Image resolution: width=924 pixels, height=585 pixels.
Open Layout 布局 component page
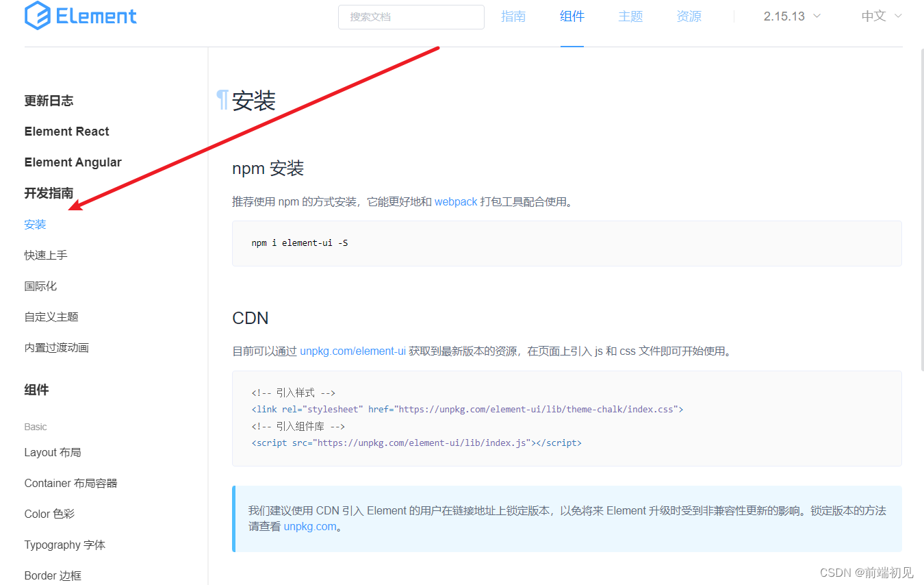53,453
